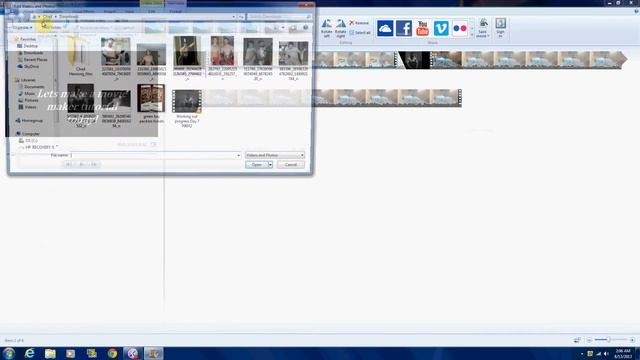Select the dark clip in Movie Maker timeline
The height and width of the screenshot is (360, 640).
point(414,60)
